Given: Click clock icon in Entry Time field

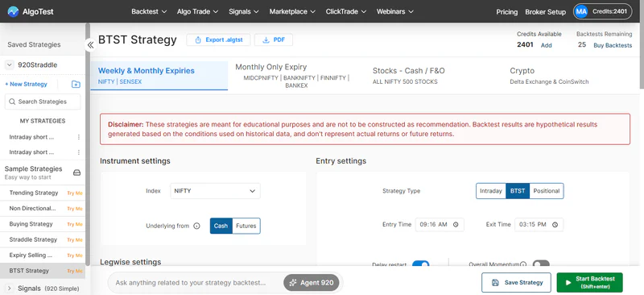Looking at the screenshot, I should (x=456, y=225).
